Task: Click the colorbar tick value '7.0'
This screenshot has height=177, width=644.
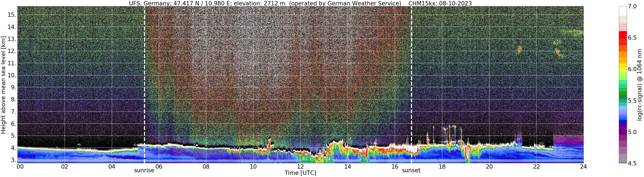Action: [x=632, y=6]
